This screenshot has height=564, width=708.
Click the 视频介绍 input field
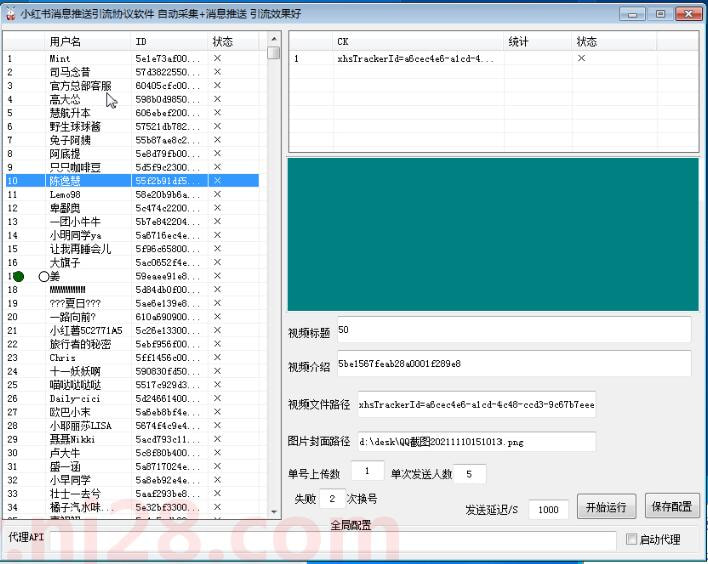point(514,364)
